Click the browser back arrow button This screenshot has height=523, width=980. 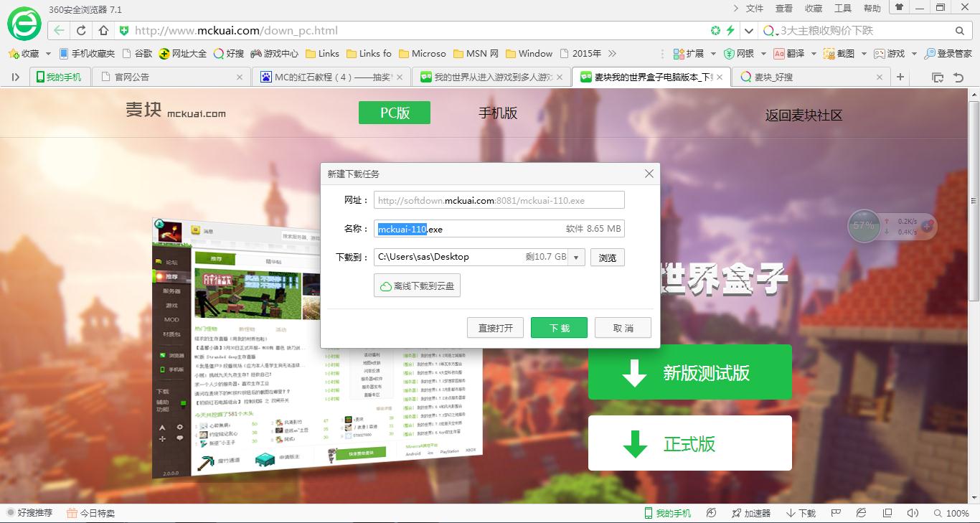click(x=60, y=31)
